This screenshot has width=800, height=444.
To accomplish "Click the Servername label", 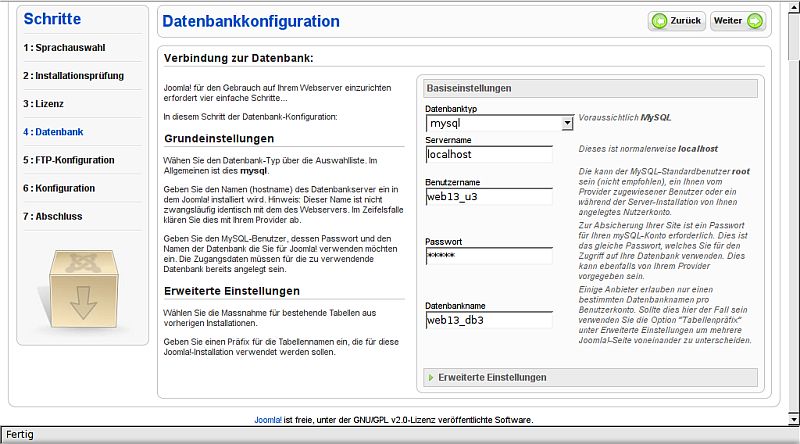I will (448, 140).
